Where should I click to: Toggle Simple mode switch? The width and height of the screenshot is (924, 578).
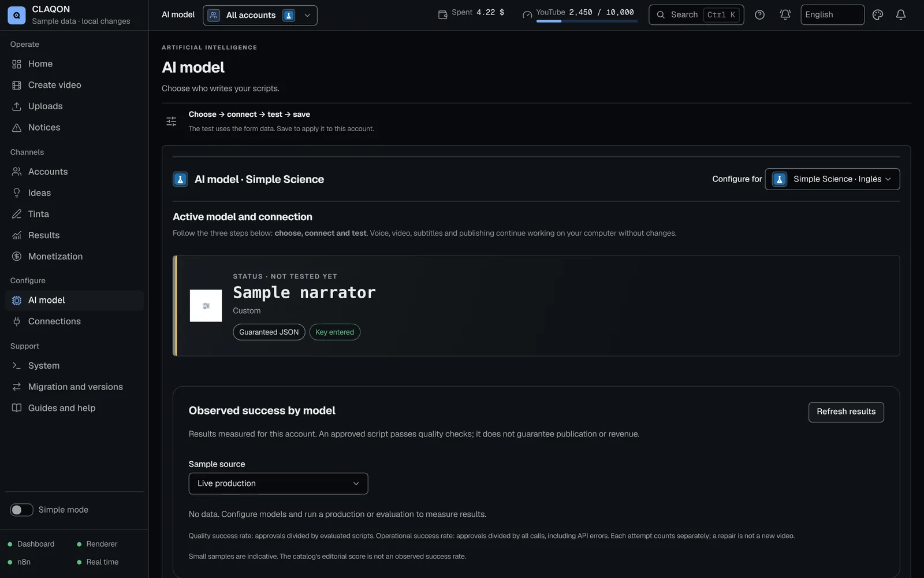click(x=21, y=510)
